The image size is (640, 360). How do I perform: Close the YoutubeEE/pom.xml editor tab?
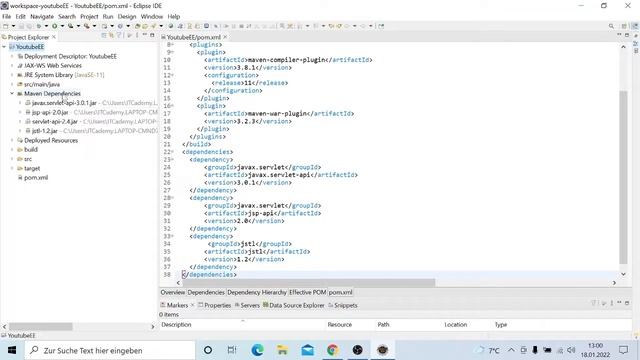(225, 37)
